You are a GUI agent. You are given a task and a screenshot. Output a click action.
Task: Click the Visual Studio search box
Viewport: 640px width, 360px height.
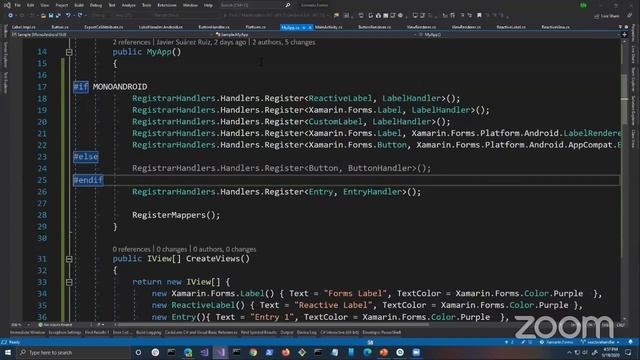[x=255, y=5]
